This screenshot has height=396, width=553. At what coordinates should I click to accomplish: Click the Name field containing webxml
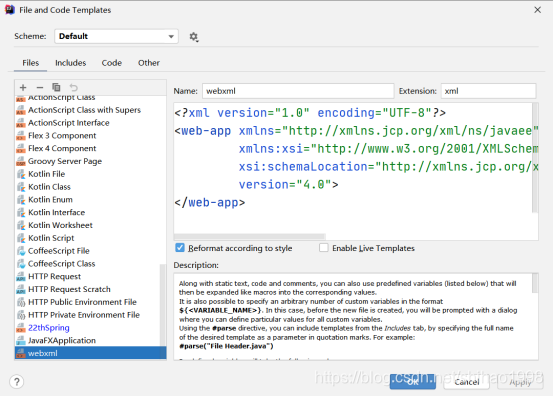pos(298,91)
